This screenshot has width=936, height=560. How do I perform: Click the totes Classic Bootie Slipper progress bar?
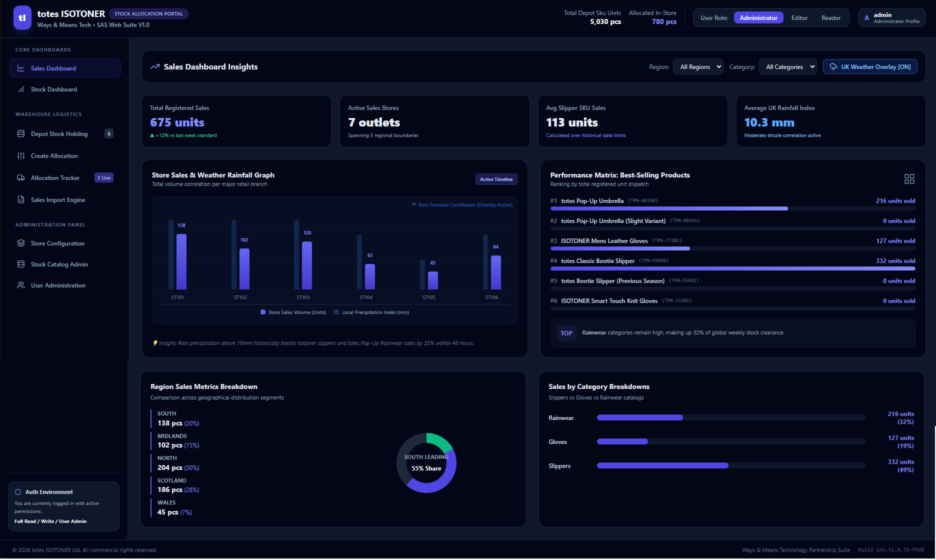(732, 268)
